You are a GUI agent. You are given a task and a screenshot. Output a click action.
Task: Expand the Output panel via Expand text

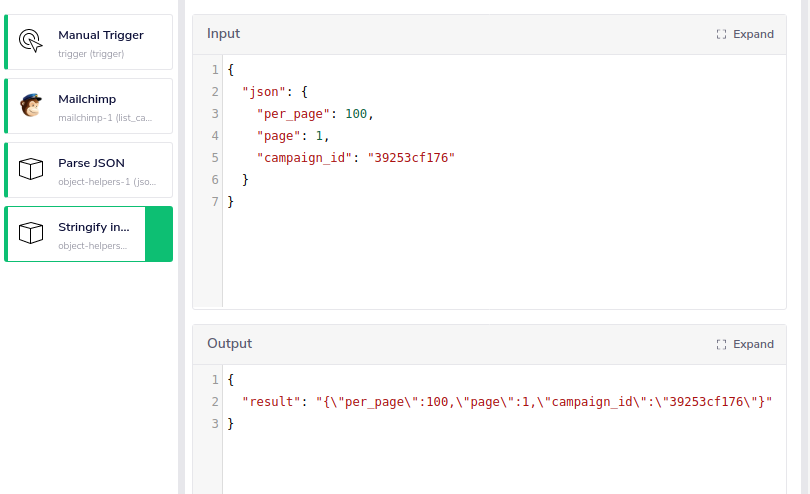click(x=753, y=344)
